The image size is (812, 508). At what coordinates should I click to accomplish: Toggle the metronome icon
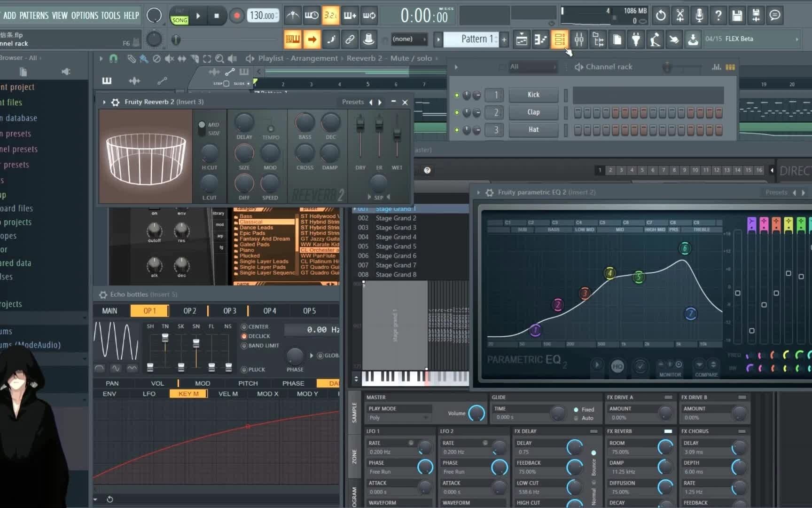[293, 16]
